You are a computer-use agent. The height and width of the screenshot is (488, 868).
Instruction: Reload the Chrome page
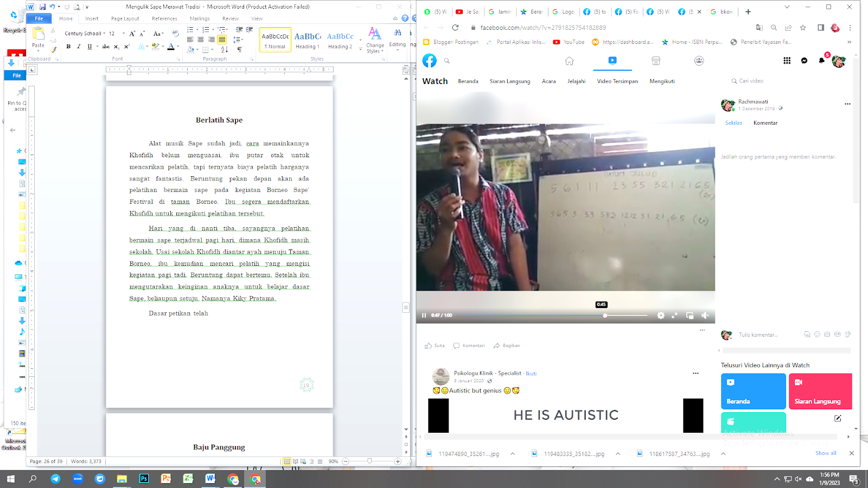pyautogui.click(x=455, y=28)
